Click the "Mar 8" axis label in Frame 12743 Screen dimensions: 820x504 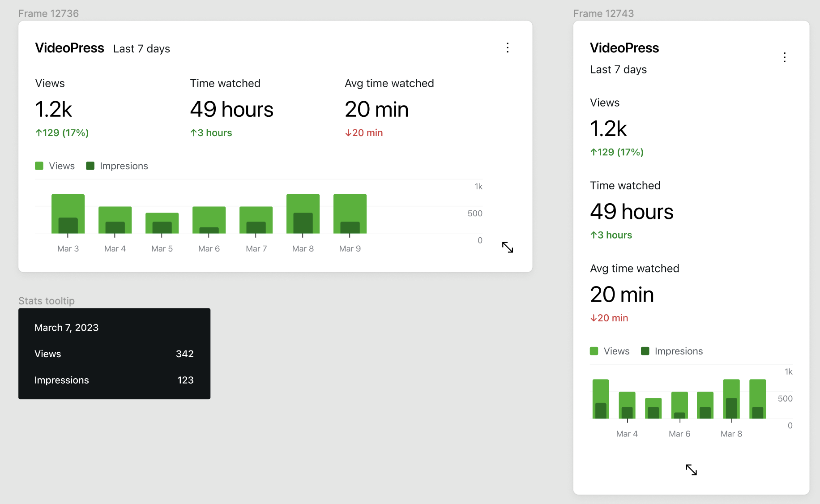pyautogui.click(x=731, y=434)
